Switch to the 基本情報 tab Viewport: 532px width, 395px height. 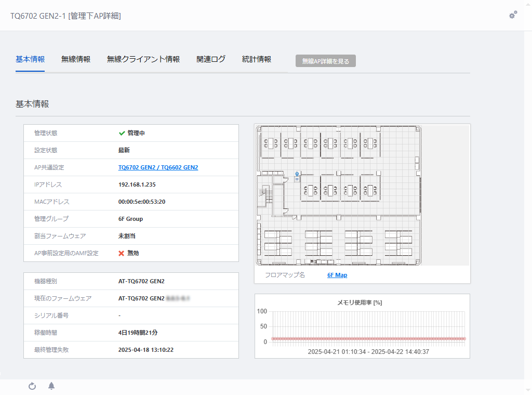coord(30,59)
